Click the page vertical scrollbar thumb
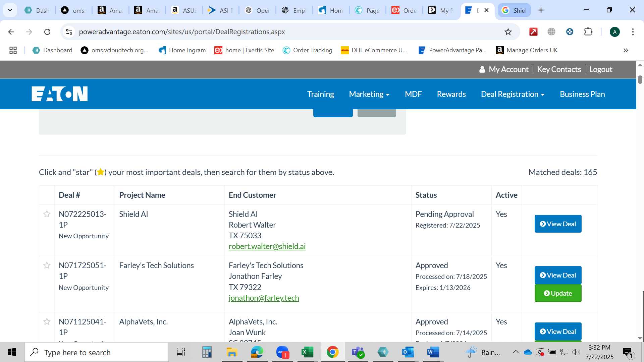644x362 pixels. 640,79
